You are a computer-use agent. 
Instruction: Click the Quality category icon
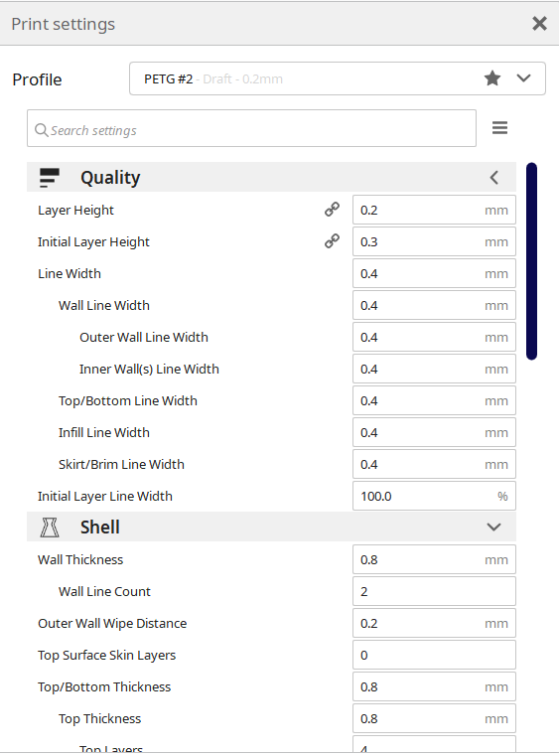[x=50, y=178]
